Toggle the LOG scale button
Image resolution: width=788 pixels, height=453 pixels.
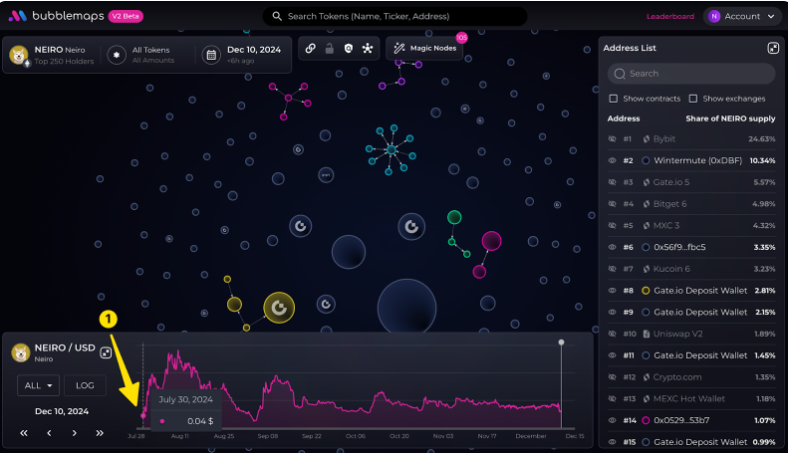click(x=85, y=385)
